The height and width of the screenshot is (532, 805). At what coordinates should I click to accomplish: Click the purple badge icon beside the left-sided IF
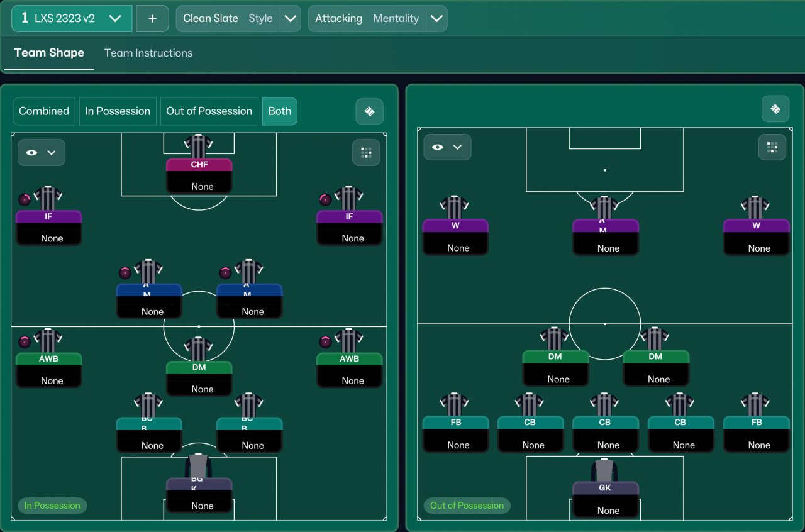click(x=25, y=199)
